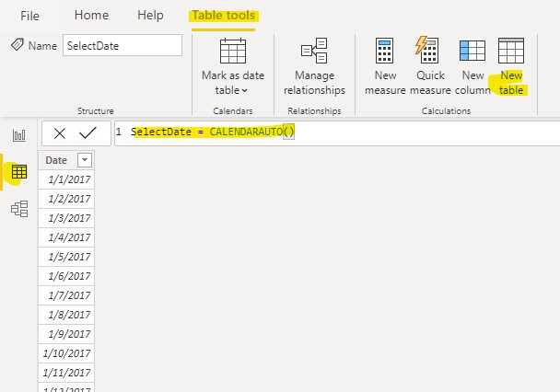Select the cell 1/8/2017

click(x=66, y=315)
